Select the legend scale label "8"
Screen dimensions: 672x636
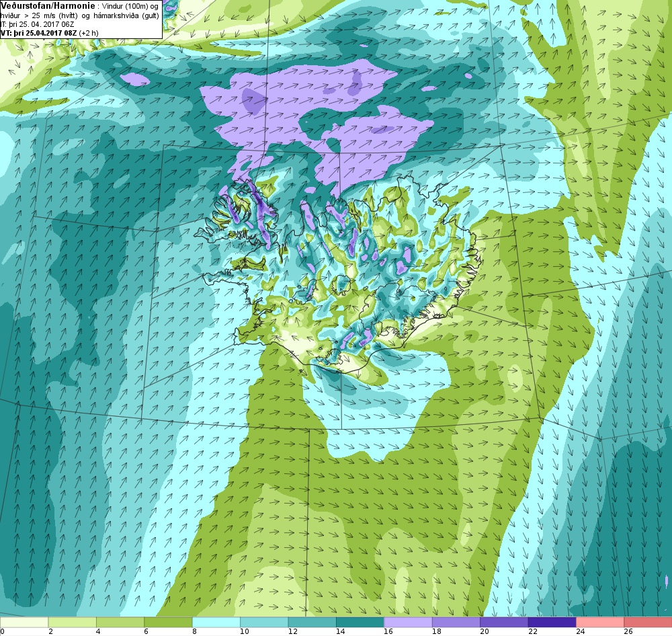tap(194, 631)
